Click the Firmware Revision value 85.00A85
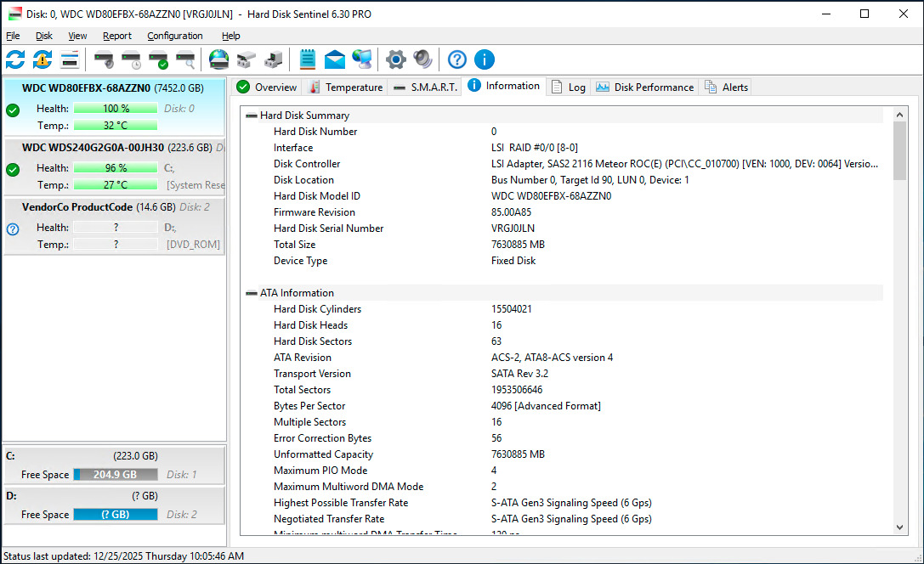Viewport: 924px width, 564px height. pyautogui.click(x=511, y=212)
